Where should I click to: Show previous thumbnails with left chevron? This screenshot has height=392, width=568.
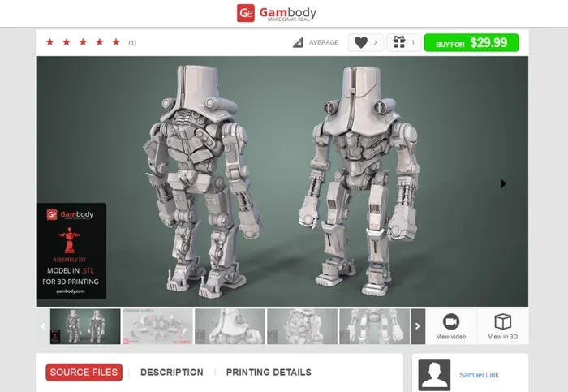tap(43, 326)
